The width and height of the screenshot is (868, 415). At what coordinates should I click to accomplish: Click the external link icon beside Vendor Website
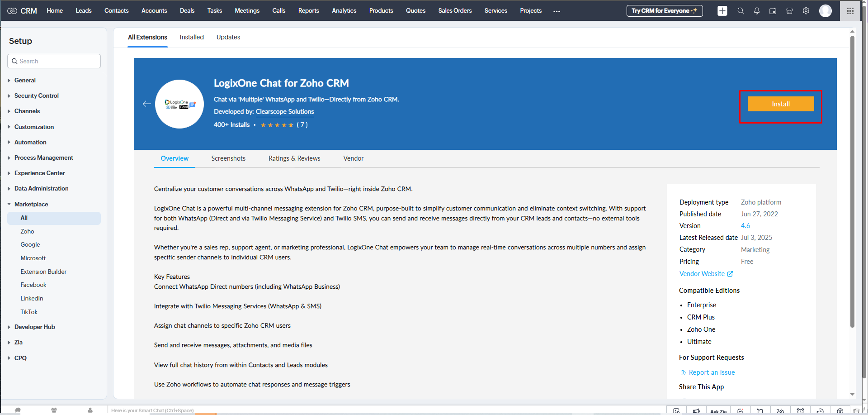pos(730,274)
